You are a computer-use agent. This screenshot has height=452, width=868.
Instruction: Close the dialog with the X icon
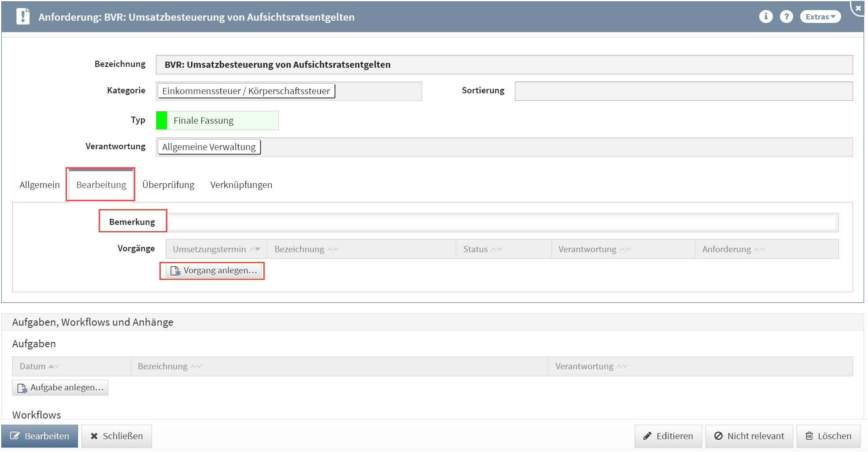tap(858, 8)
